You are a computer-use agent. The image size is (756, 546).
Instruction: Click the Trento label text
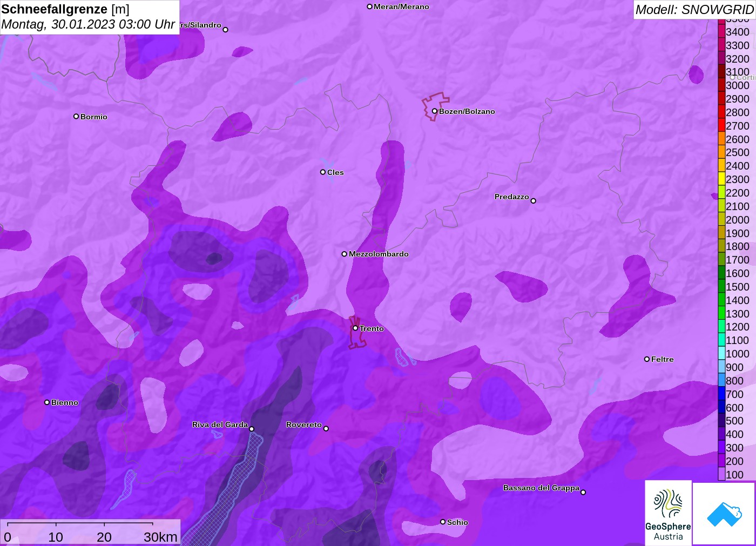[x=372, y=328]
